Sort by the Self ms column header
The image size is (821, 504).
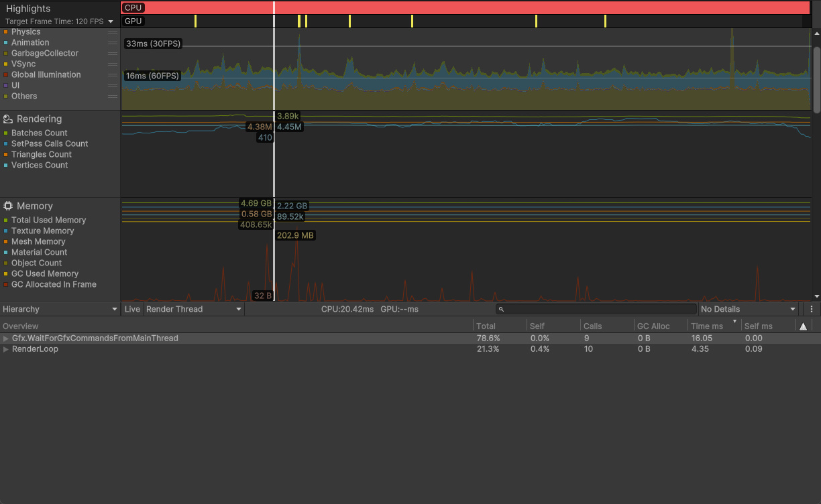767,326
